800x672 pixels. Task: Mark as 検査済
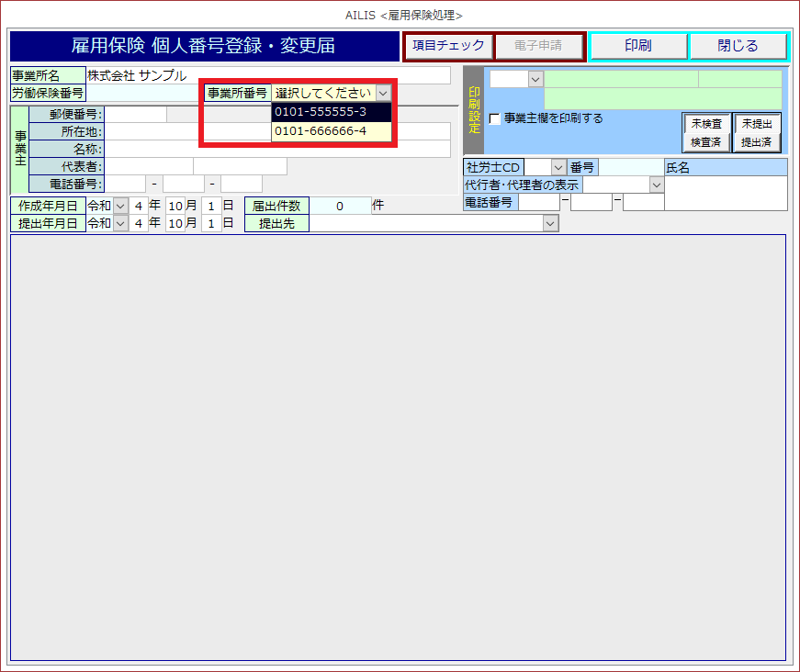(705, 142)
